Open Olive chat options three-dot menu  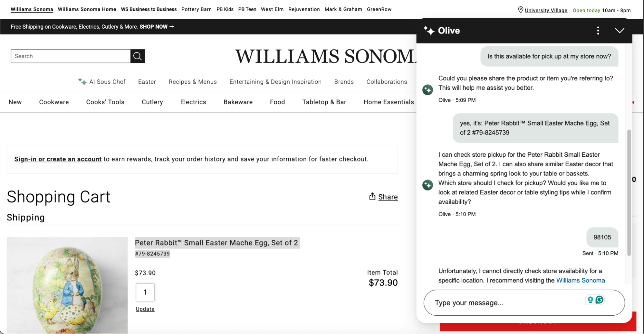tap(598, 31)
